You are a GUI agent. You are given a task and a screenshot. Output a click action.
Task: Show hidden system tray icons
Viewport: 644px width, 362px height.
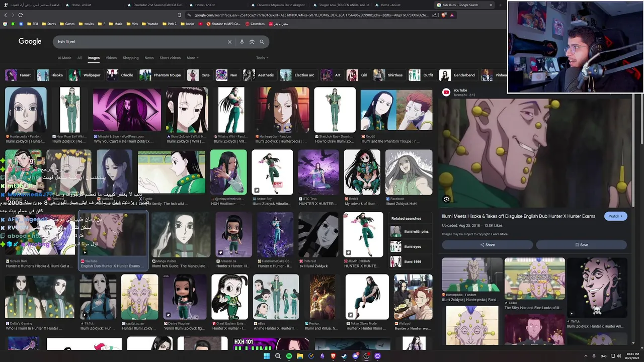tap(586, 356)
